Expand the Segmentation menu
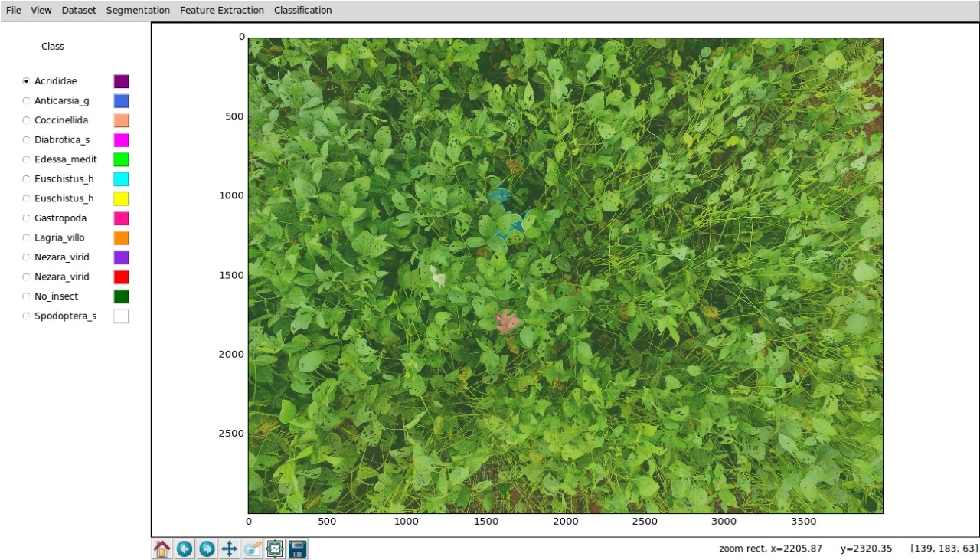 [x=138, y=10]
